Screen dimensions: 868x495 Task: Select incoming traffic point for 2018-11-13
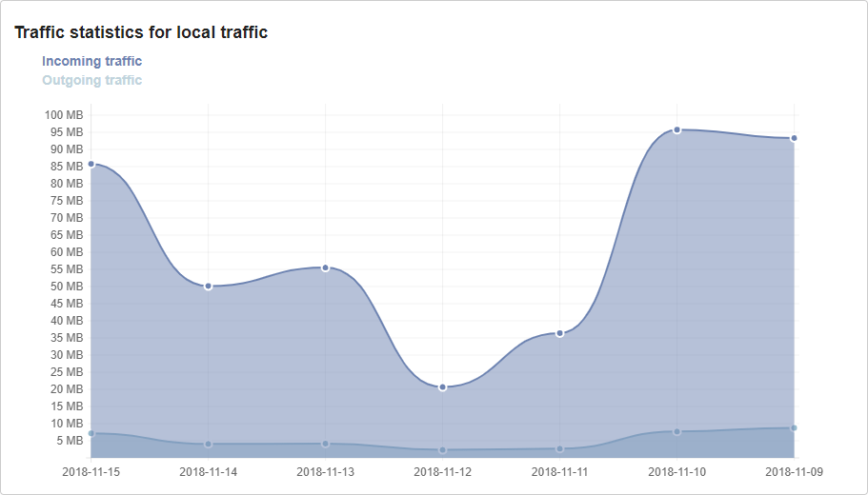(x=325, y=267)
